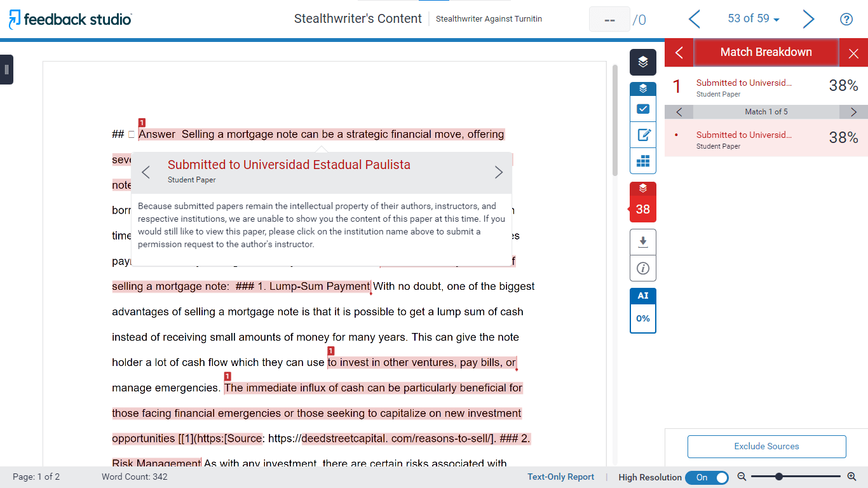Open the Rubric grid icon

642,161
